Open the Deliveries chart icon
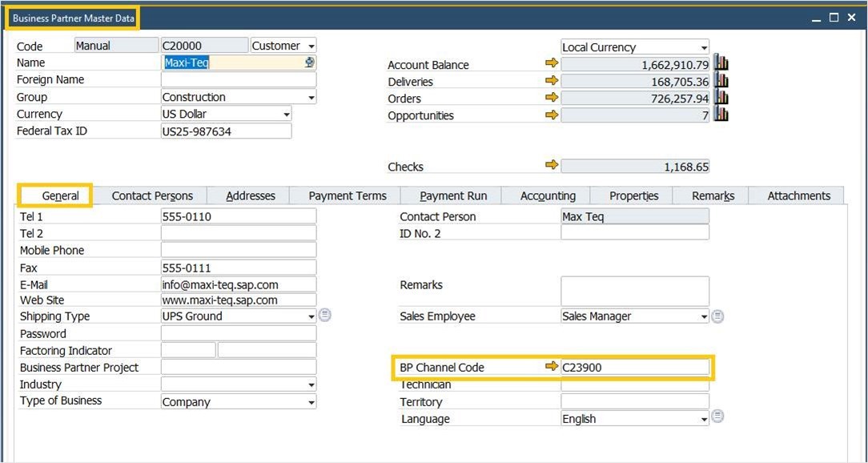Viewport: 868px width, 463px height. [721, 81]
